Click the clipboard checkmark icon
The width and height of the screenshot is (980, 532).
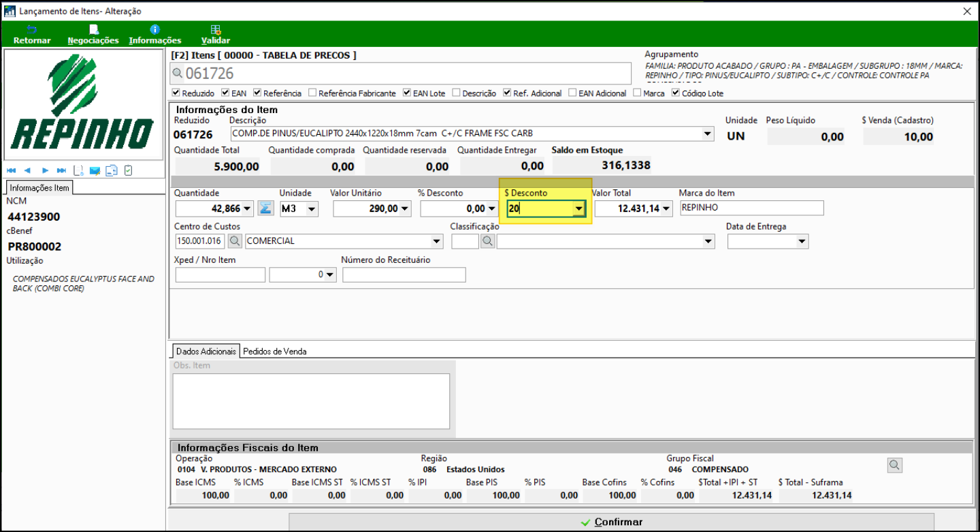128,170
